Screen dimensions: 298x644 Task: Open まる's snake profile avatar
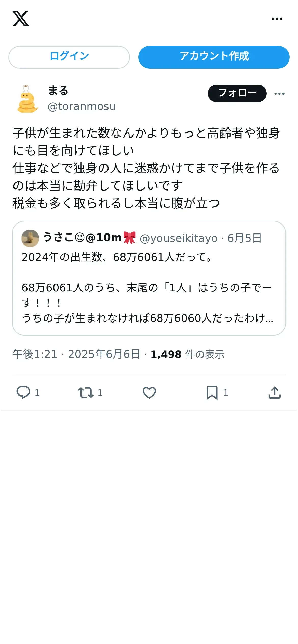(x=27, y=99)
